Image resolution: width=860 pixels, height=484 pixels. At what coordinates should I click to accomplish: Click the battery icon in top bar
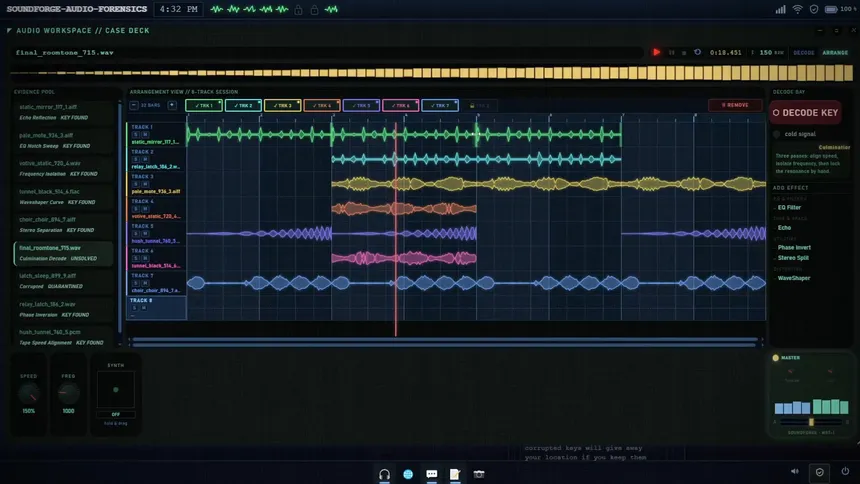coord(831,9)
